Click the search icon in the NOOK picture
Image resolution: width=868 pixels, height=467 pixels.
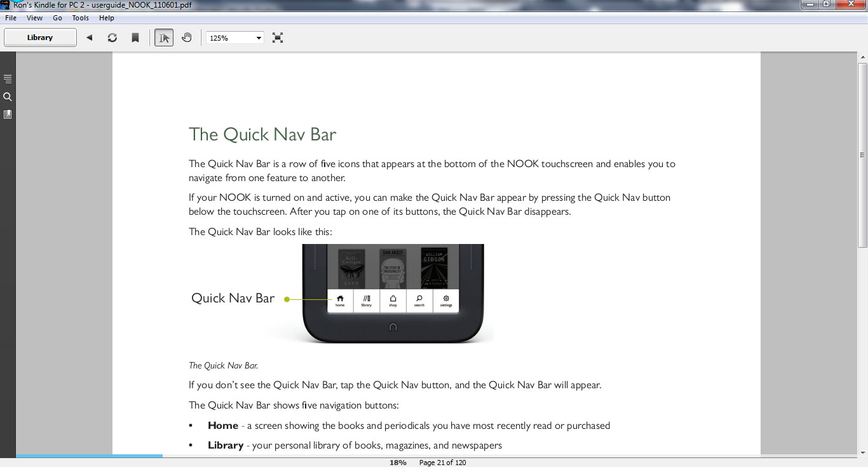[x=419, y=300]
